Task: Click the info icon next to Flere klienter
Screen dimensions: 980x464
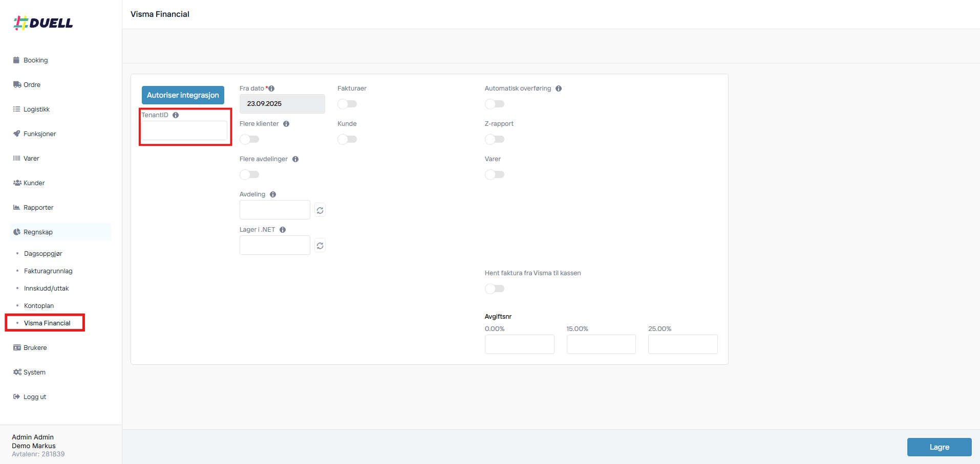Action: [x=286, y=124]
